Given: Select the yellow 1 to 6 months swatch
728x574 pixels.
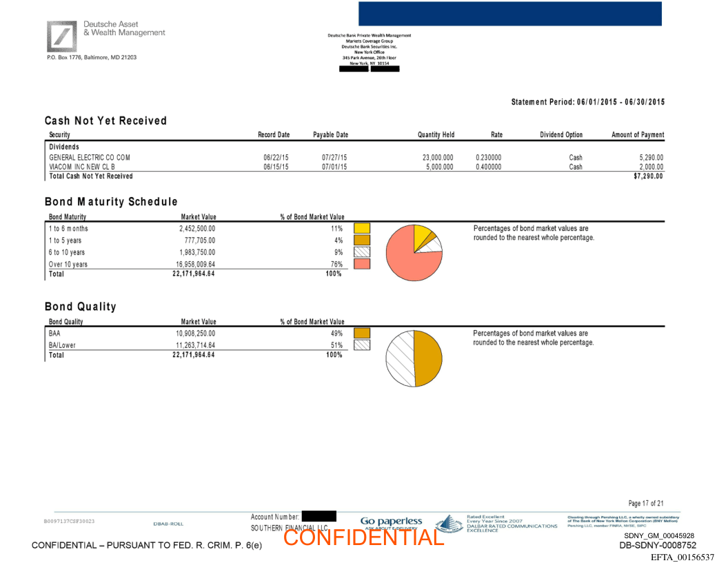Looking at the screenshot, I should (362, 228).
